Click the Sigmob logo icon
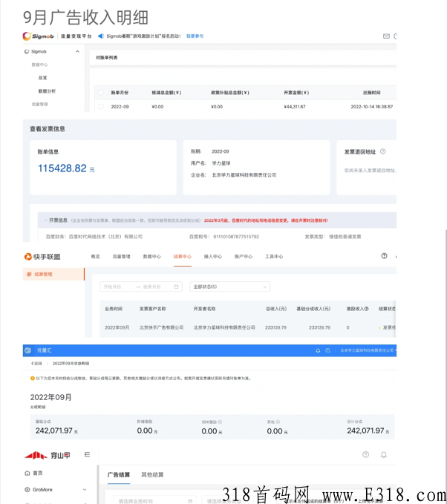Viewport: 447px width, 504px height. tap(27, 36)
